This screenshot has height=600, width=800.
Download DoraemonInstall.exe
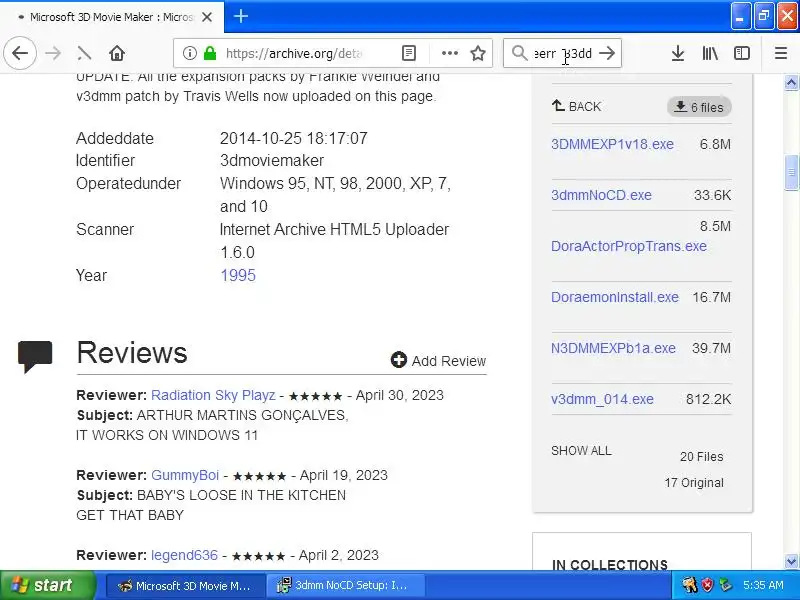[x=615, y=297]
